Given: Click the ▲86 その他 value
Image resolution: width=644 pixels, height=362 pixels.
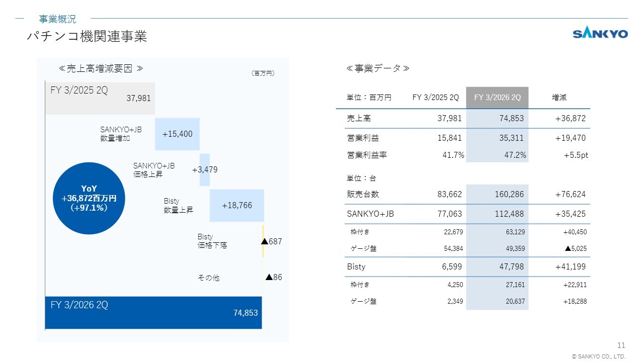Looking at the screenshot, I should pyautogui.click(x=273, y=277).
